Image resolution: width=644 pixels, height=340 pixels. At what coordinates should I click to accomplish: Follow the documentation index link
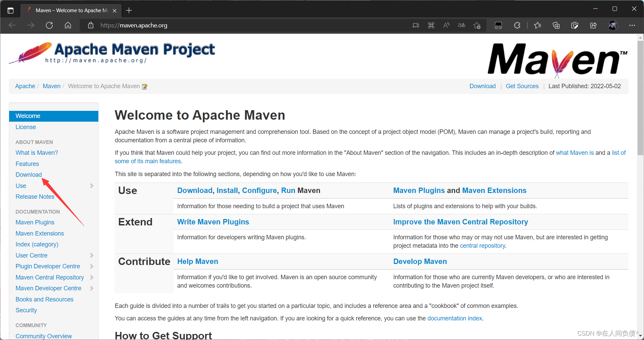(455, 318)
